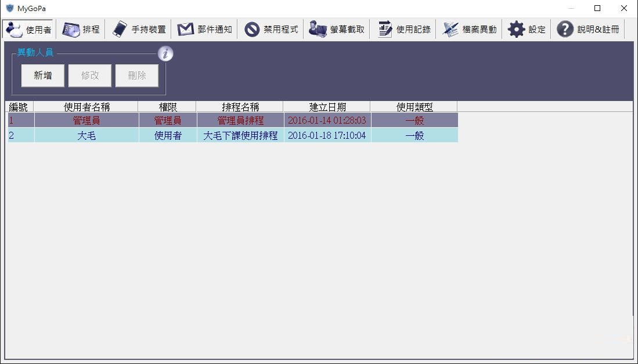638x364 pixels.
Task: Click the info icon beside 異動人員
Action: (165, 53)
